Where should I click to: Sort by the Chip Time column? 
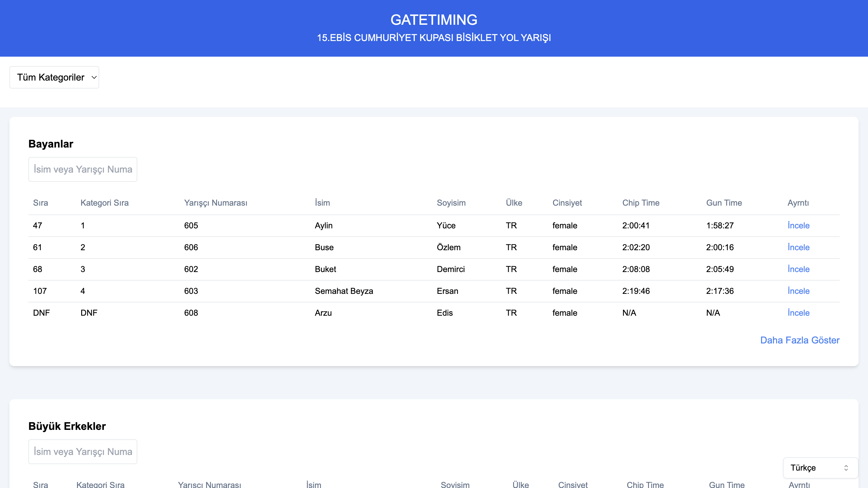pyautogui.click(x=641, y=203)
